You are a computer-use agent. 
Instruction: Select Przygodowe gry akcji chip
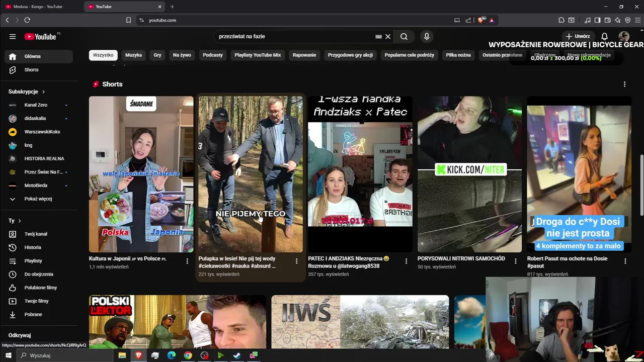[350, 55]
